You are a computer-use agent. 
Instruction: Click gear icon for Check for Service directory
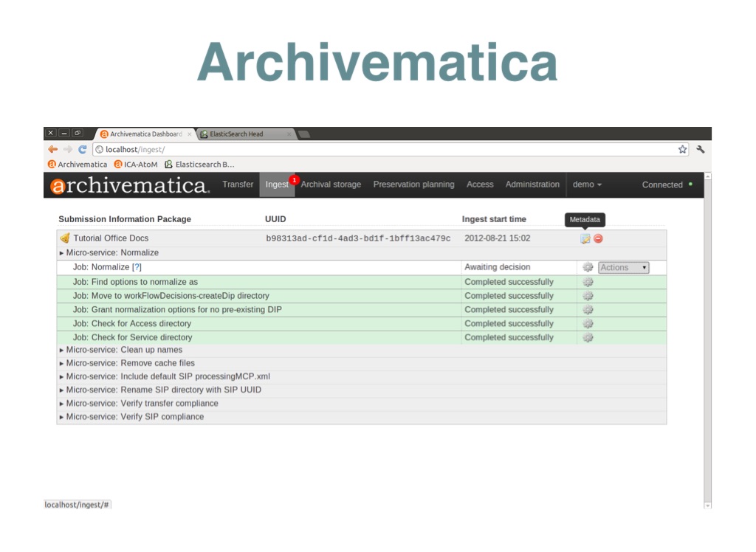588,337
